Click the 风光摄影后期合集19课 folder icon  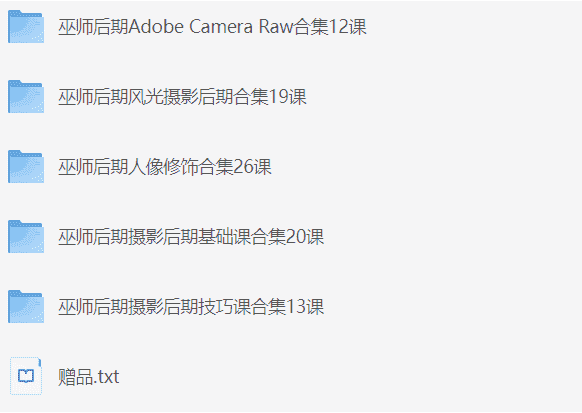(x=26, y=96)
